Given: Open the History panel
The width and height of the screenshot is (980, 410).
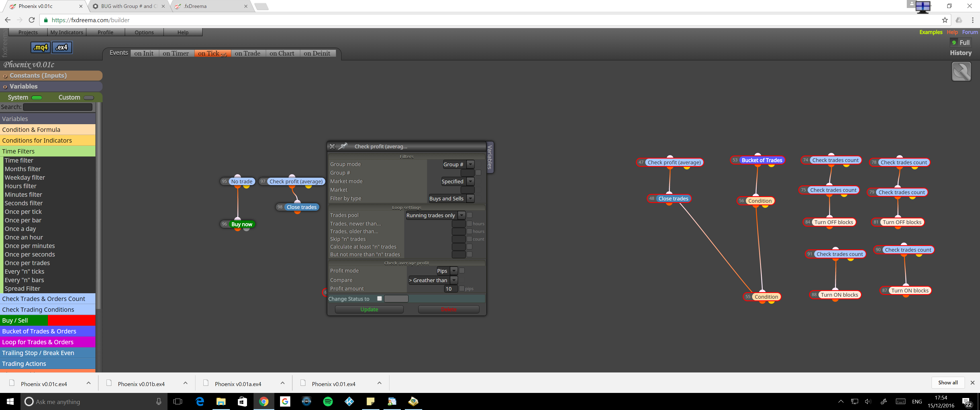Looking at the screenshot, I should click(960, 53).
